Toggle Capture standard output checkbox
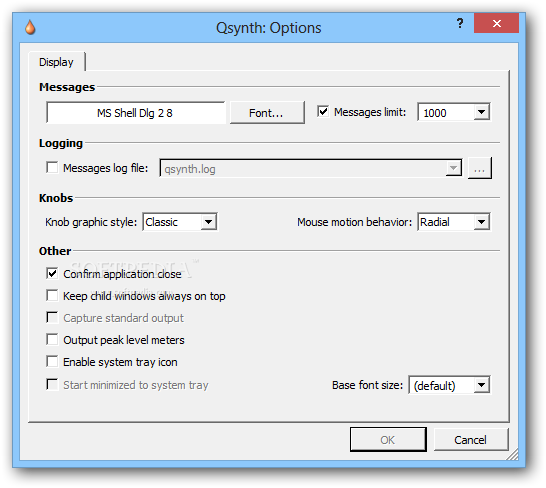 [52, 317]
